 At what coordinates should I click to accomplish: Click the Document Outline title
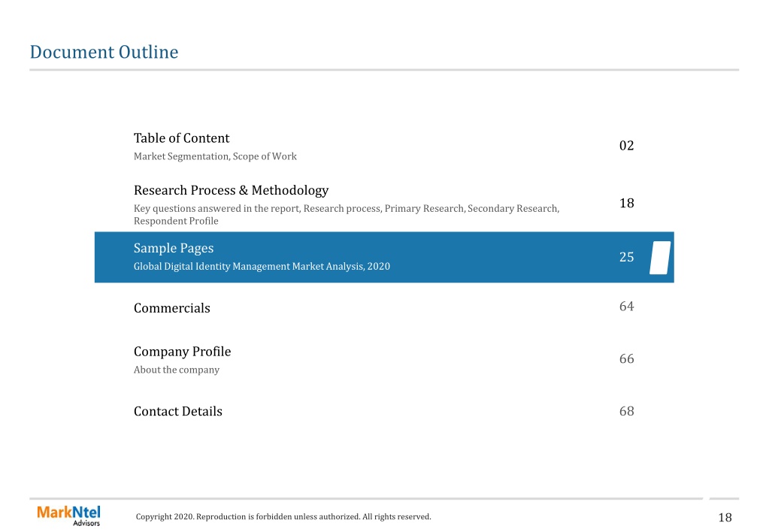(104, 52)
